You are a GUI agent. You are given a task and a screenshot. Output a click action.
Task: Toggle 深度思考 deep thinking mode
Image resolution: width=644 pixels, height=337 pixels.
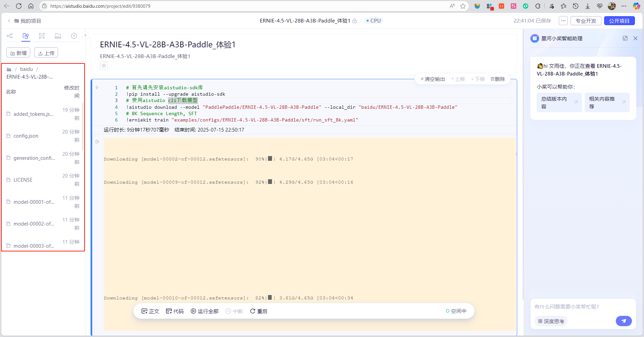pos(551,321)
